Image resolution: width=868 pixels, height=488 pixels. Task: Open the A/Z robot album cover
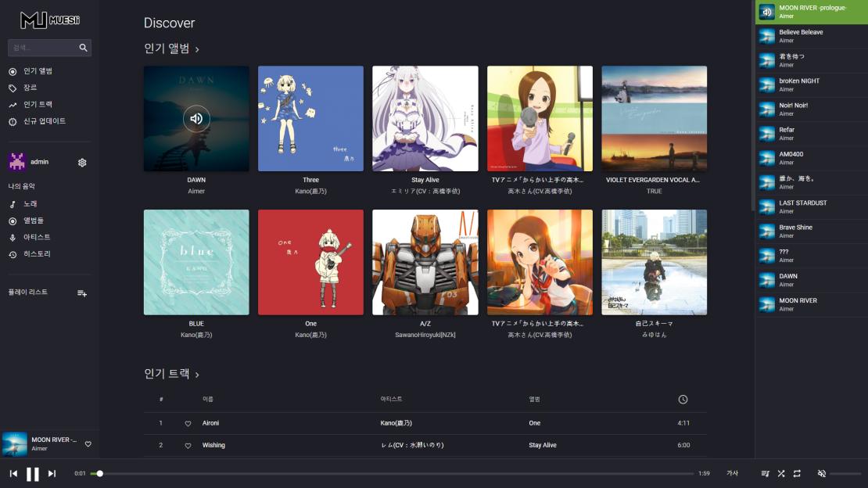(x=425, y=262)
